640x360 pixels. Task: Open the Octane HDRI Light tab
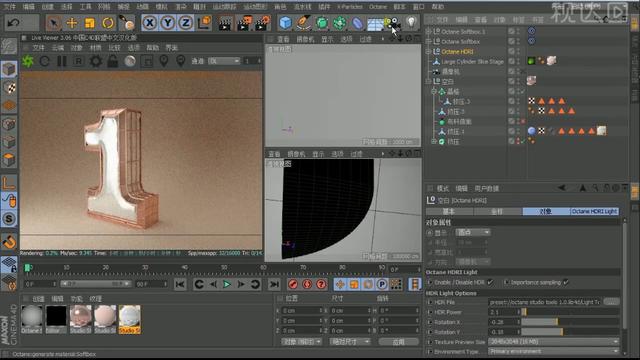point(594,211)
